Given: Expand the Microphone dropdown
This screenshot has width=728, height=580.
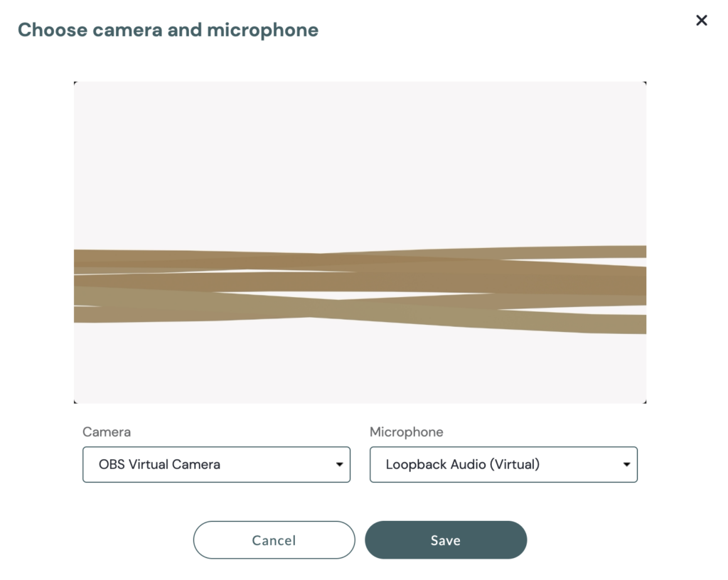Looking at the screenshot, I should point(503,465).
